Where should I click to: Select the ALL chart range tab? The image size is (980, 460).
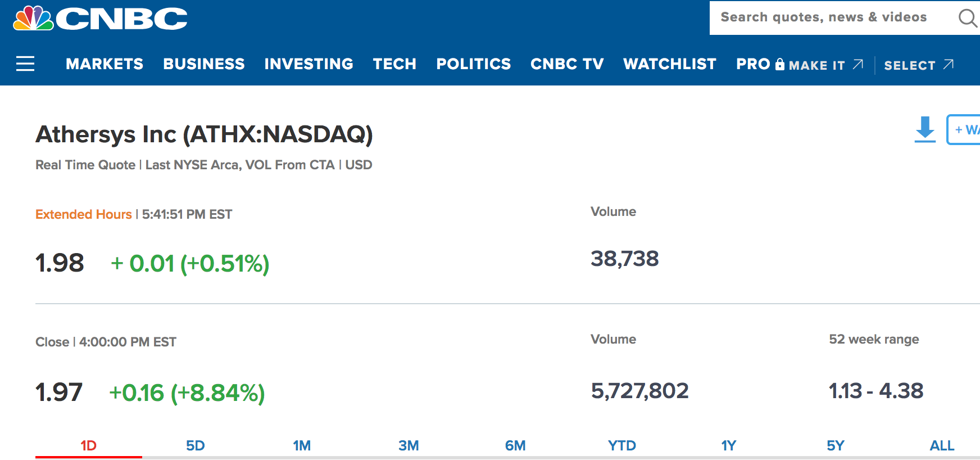pyautogui.click(x=942, y=446)
